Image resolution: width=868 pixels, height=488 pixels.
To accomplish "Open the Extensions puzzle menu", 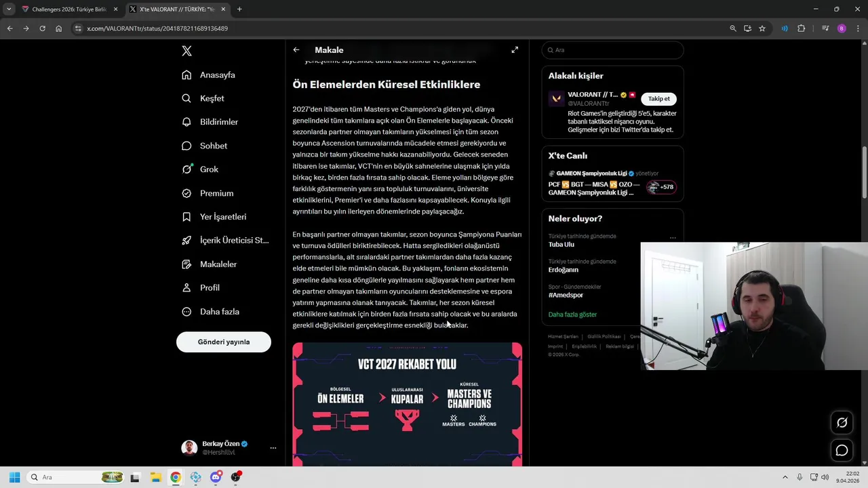I will pos(802,28).
